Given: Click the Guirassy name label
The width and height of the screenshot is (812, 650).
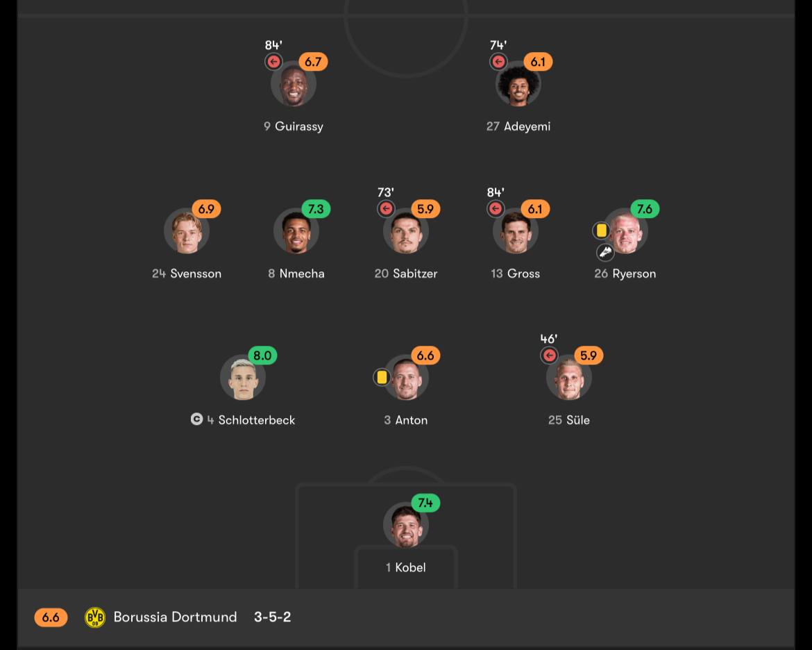Looking at the screenshot, I should (298, 126).
